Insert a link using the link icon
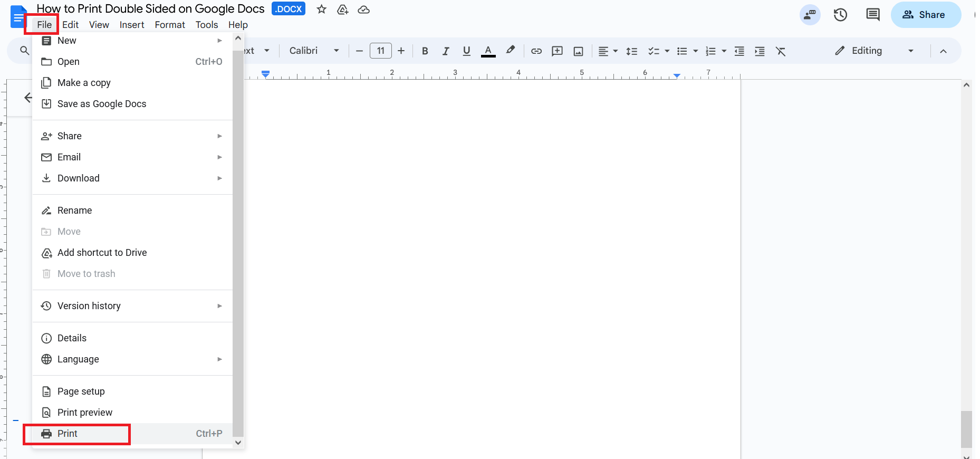 pyautogui.click(x=536, y=51)
